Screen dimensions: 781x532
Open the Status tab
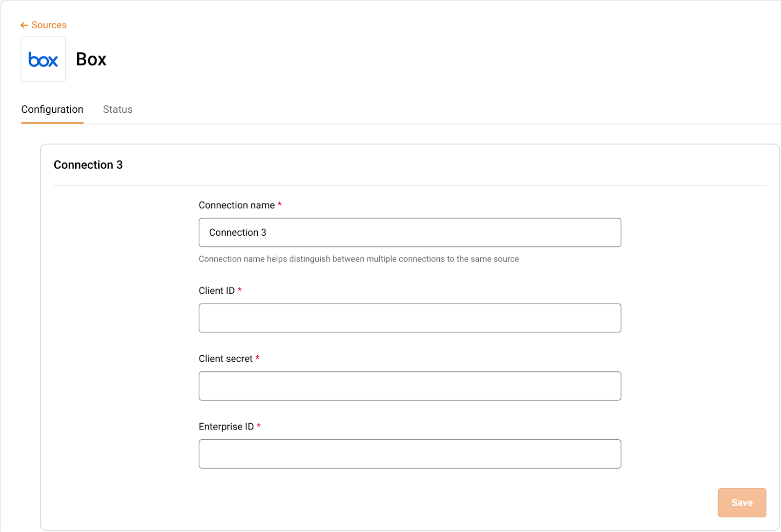pyautogui.click(x=118, y=109)
